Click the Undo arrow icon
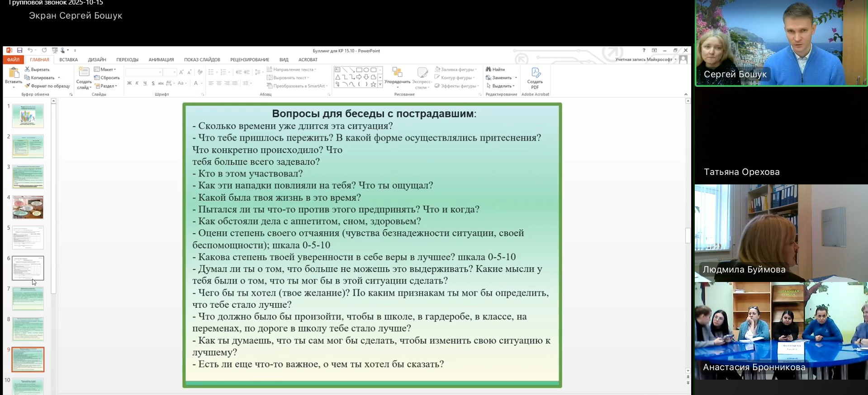Image resolution: width=868 pixels, height=395 pixels. coord(30,50)
